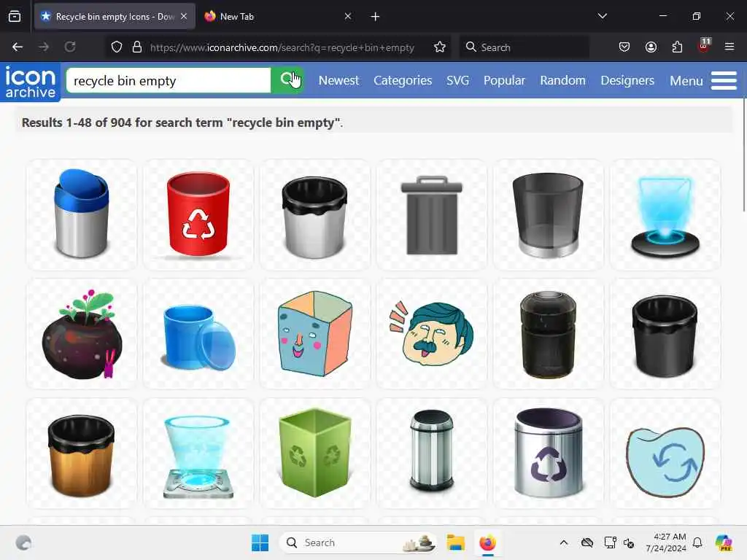
Task: Click the Windows taskbar Search box
Action: click(358, 542)
